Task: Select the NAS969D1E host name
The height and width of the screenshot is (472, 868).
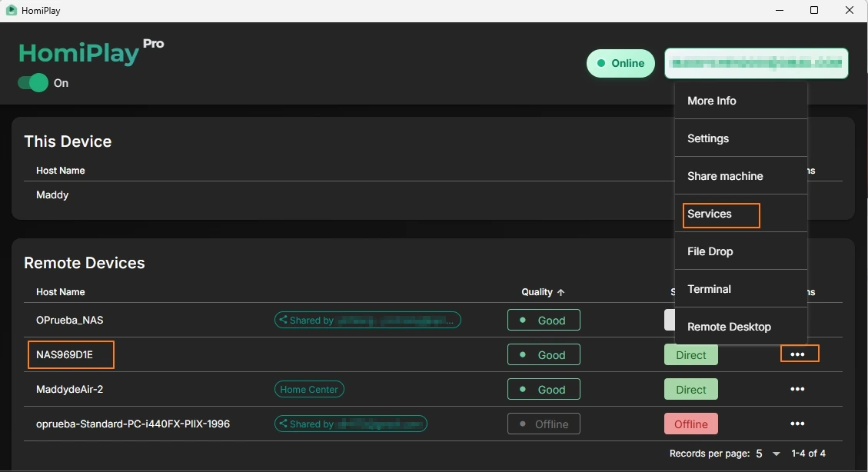Action: coord(65,354)
